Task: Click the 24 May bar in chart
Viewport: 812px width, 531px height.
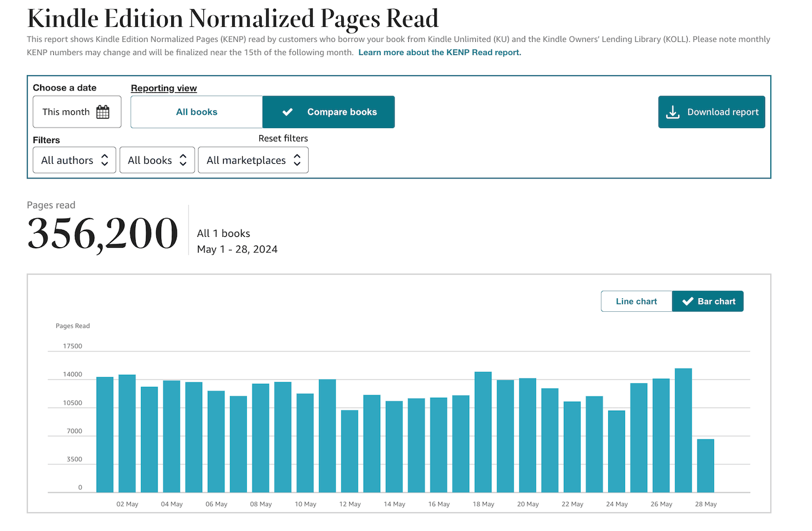Action: 617,451
